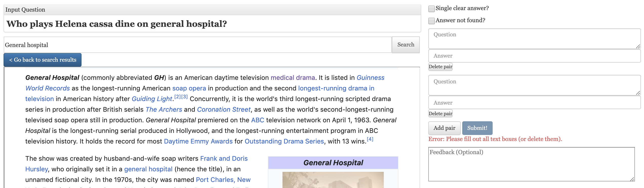
Task: Click the 'General Hospital' infobox title
Action: click(x=333, y=163)
